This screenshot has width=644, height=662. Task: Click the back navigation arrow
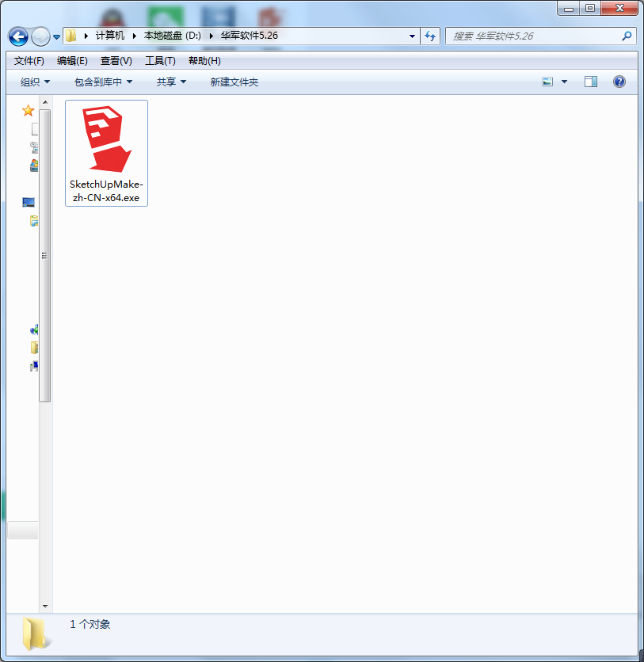[17, 36]
